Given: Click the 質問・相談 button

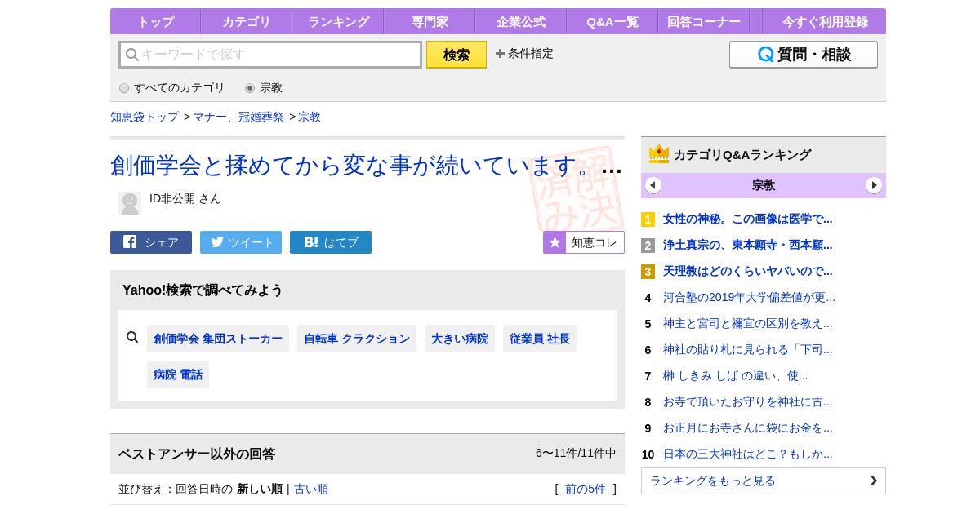Looking at the screenshot, I should [803, 55].
